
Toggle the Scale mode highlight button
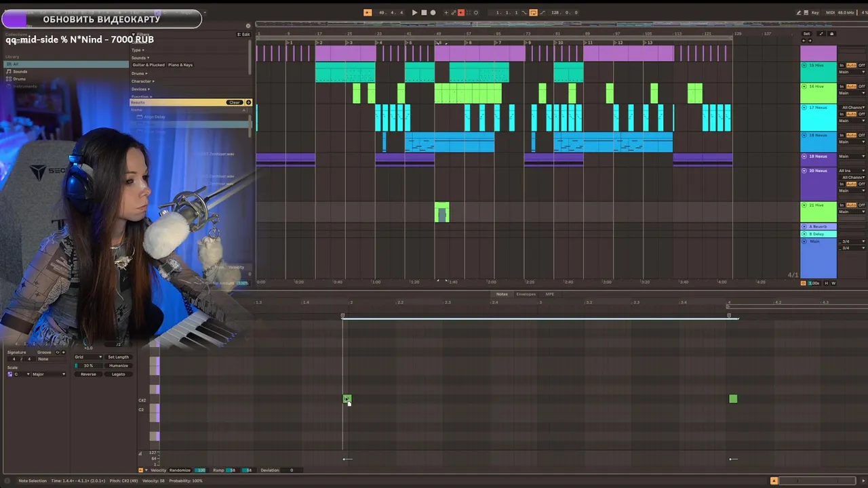point(10,374)
